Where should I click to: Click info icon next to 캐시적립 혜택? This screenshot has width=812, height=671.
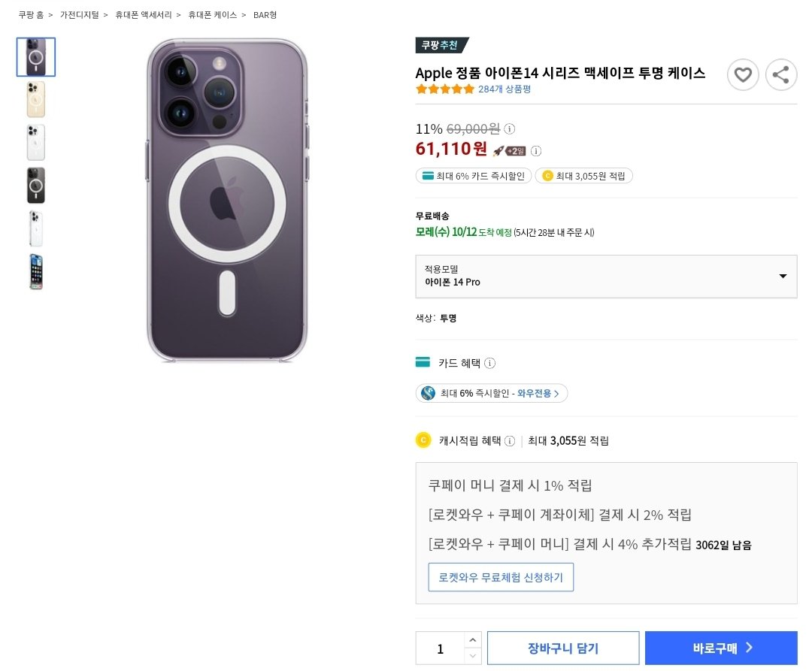510,441
